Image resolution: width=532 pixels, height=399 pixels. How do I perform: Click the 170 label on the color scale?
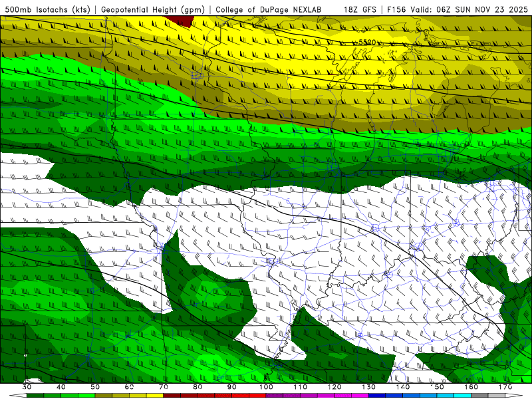point(505,387)
